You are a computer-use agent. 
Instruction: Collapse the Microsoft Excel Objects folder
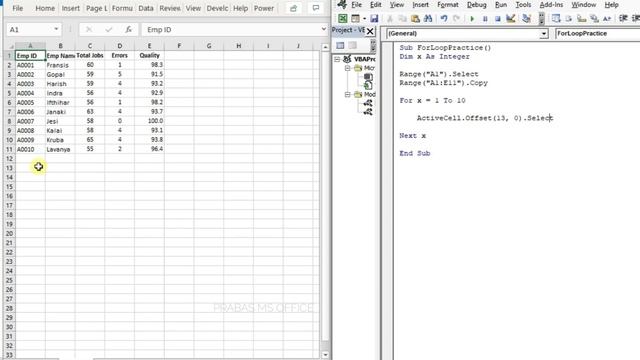(347, 68)
